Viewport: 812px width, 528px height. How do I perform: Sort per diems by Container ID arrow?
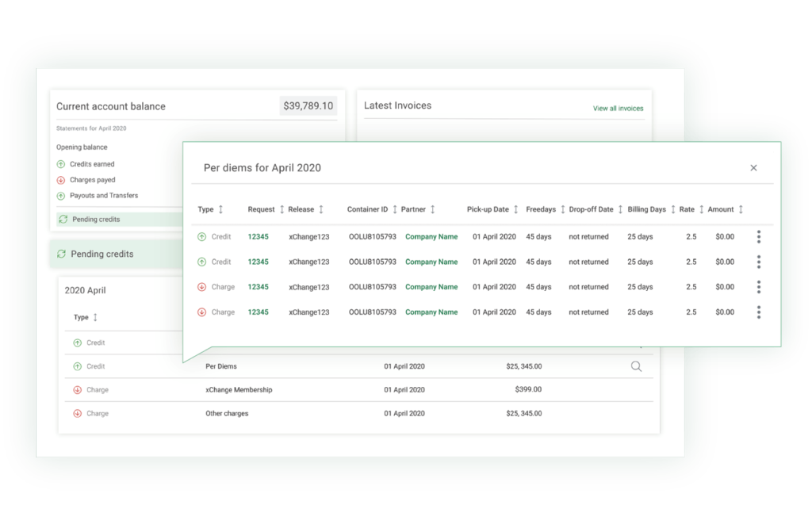coord(395,209)
